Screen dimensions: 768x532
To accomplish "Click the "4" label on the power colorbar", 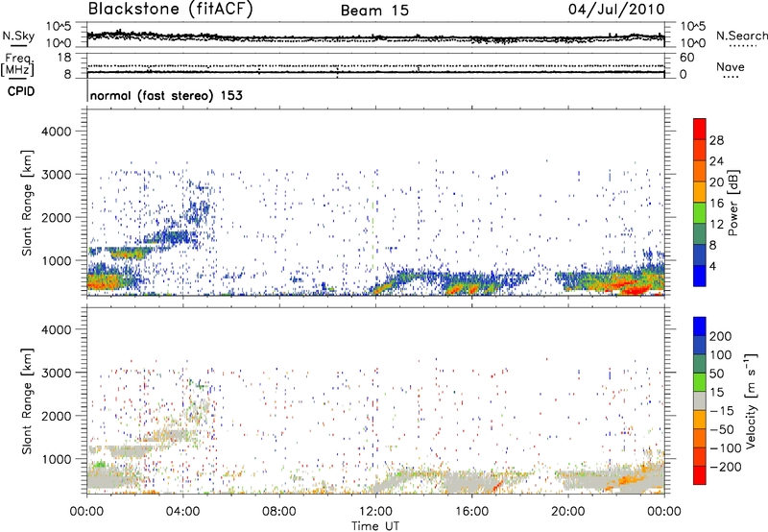I will click(x=712, y=266).
